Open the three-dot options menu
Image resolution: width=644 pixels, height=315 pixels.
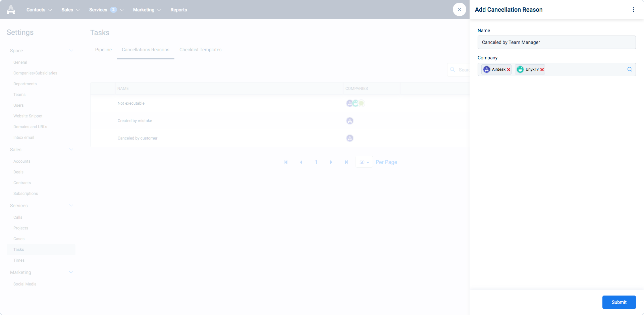(633, 10)
